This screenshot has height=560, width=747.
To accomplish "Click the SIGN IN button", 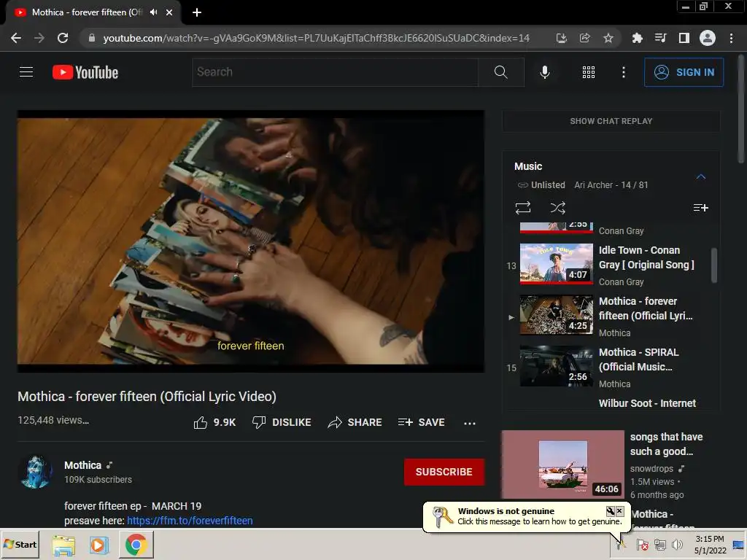I will 684,72.
